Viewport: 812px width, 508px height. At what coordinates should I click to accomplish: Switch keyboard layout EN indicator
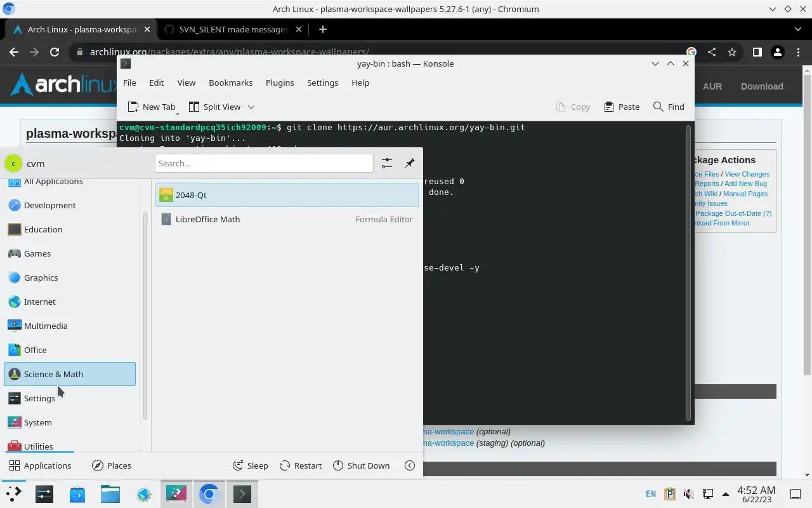tap(650, 494)
